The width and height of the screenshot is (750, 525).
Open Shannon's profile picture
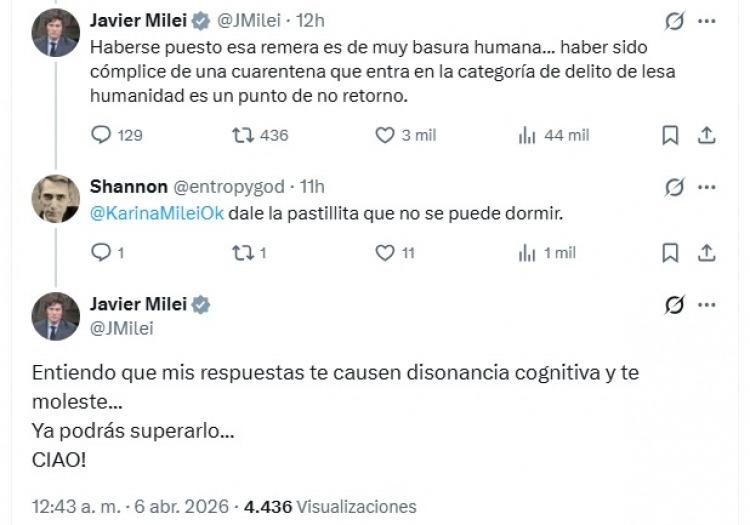[x=55, y=198]
